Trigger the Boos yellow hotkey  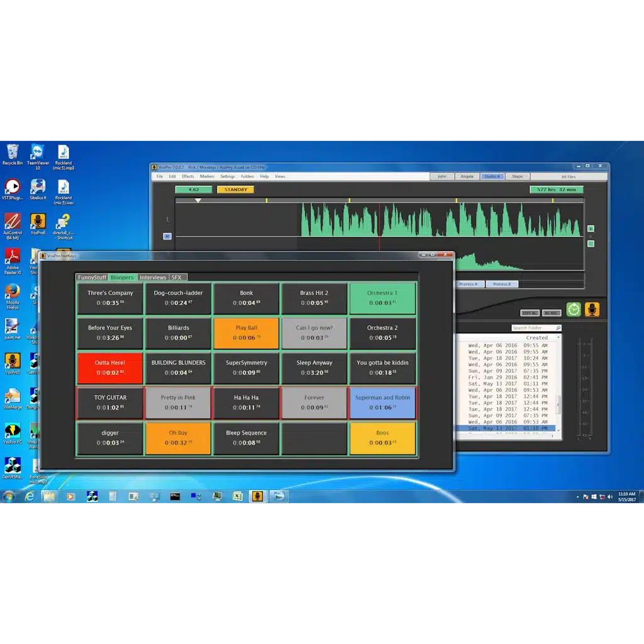[382, 438]
